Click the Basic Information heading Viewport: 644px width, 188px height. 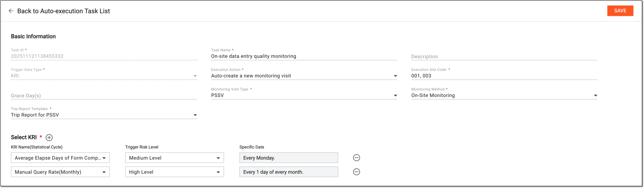tap(33, 36)
